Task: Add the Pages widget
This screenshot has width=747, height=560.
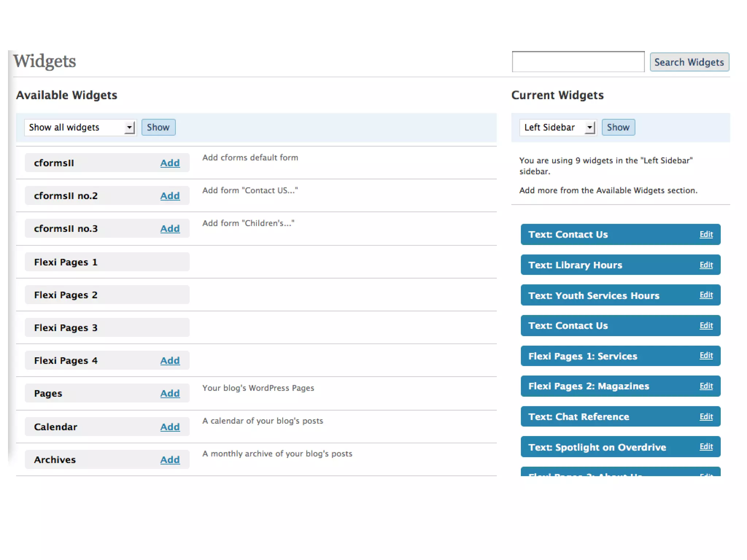Action: pyautogui.click(x=170, y=393)
